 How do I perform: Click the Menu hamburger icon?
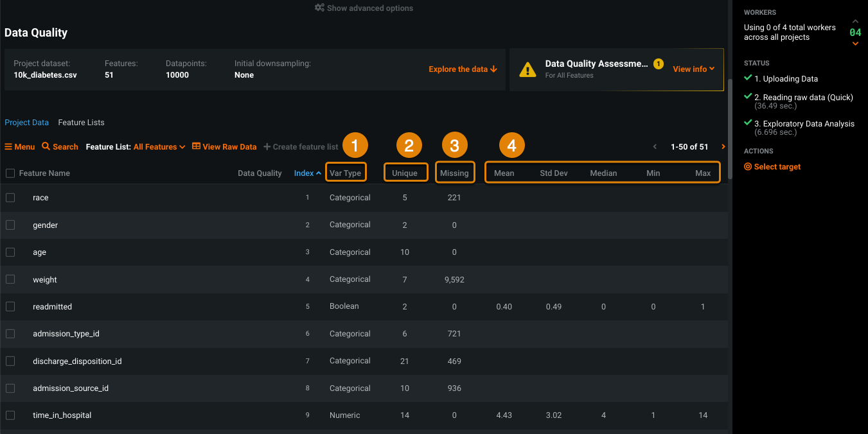[x=9, y=147]
